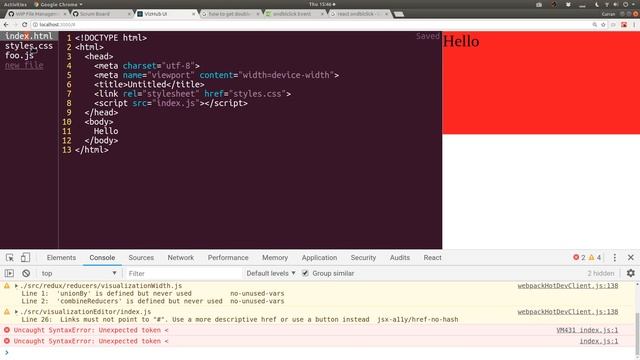Image resolution: width=640 pixels, height=360 pixels.
Task: Switch to the Security tab
Action: click(363, 258)
